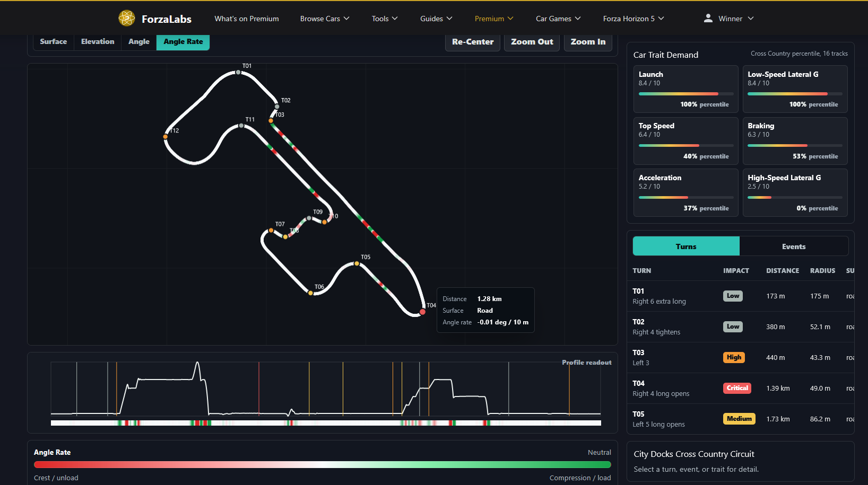The image size is (868, 485).
Task: Click the angle rate color strip under profile
Action: (x=326, y=423)
